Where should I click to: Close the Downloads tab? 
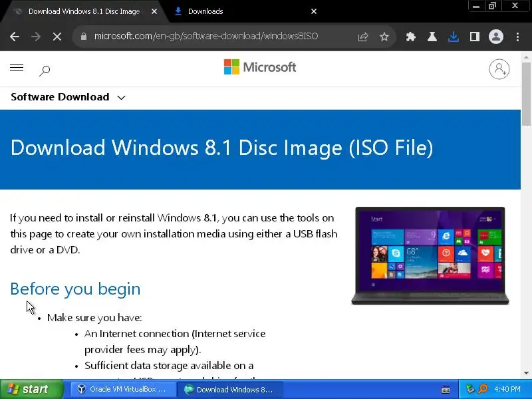[x=314, y=11]
